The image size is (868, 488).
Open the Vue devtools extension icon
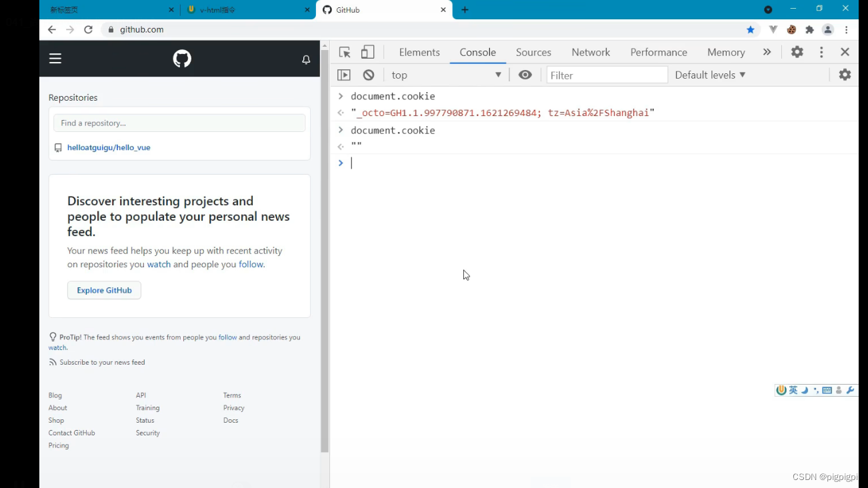pos(773,30)
